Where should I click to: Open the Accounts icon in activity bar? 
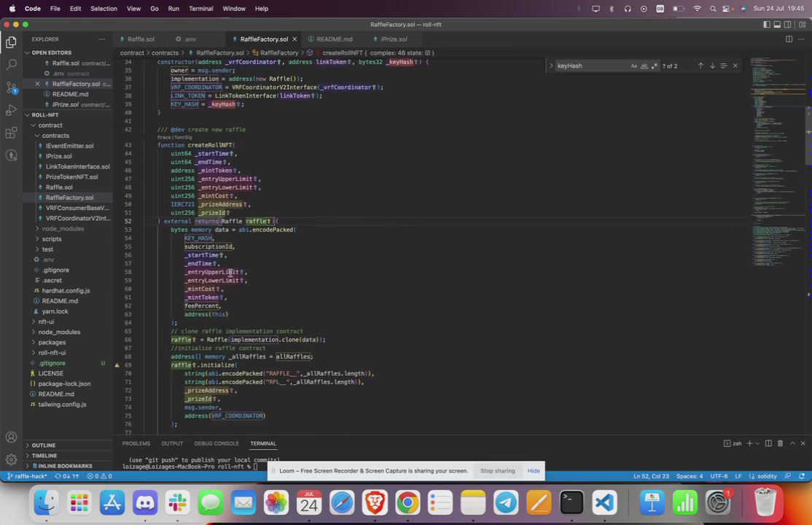coord(11,437)
